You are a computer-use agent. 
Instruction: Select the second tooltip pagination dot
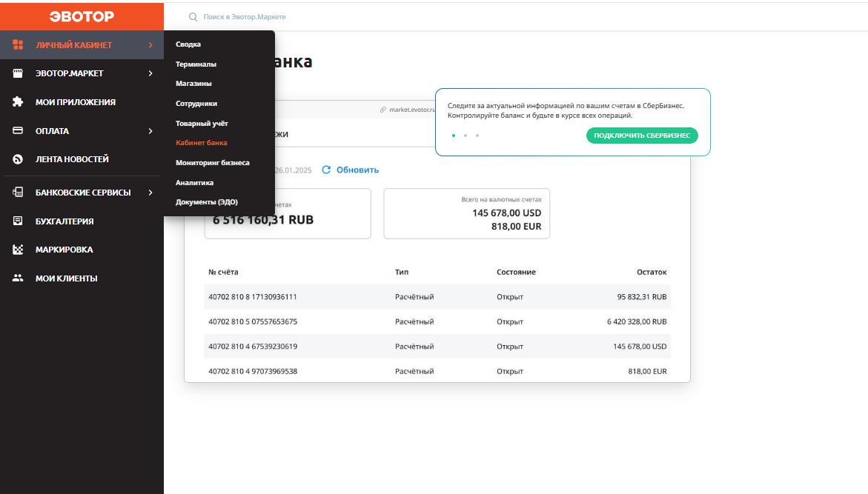[x=466, y=136]
